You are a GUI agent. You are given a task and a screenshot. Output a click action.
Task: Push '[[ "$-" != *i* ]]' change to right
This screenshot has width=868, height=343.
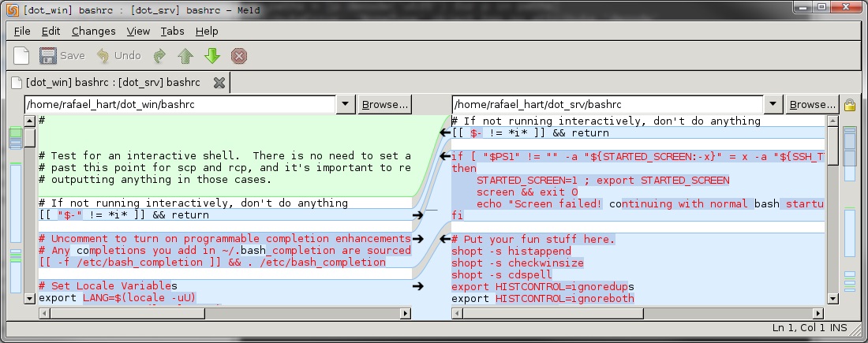[x=417, y=215]
